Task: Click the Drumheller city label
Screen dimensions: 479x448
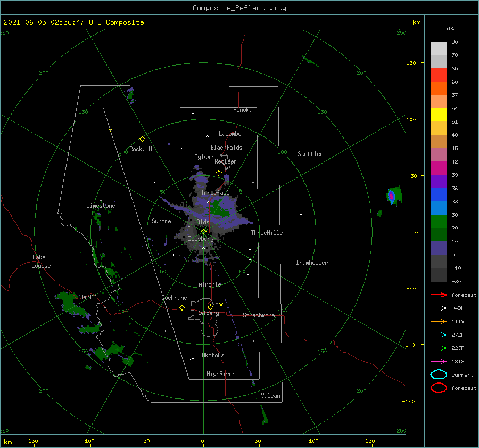Action: (312, 263)
